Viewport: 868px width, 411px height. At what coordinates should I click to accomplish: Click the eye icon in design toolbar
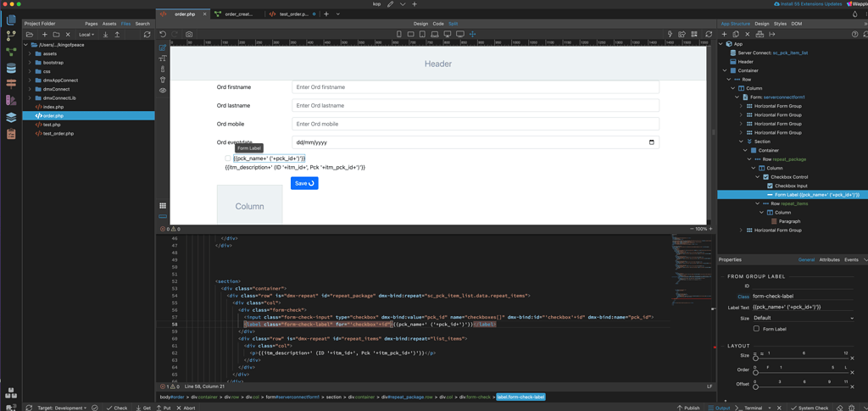click(163, 90)
